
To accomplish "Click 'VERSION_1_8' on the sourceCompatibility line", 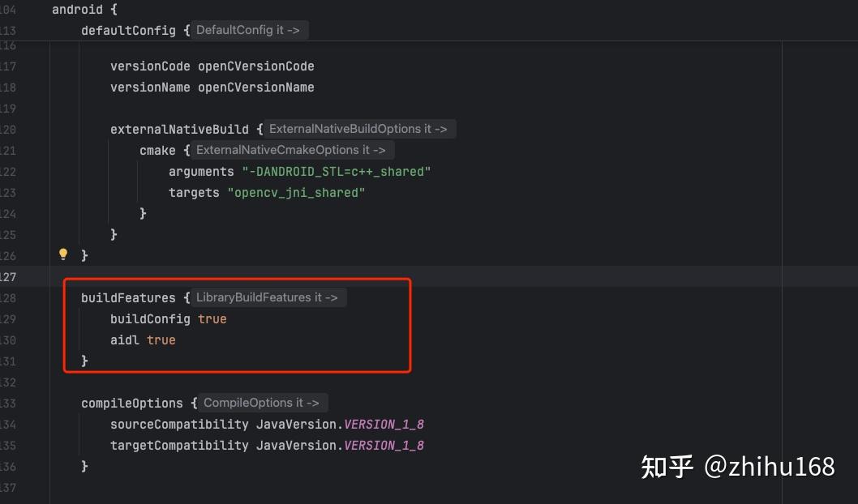I will pyautogui.click(x=384, y=425).
